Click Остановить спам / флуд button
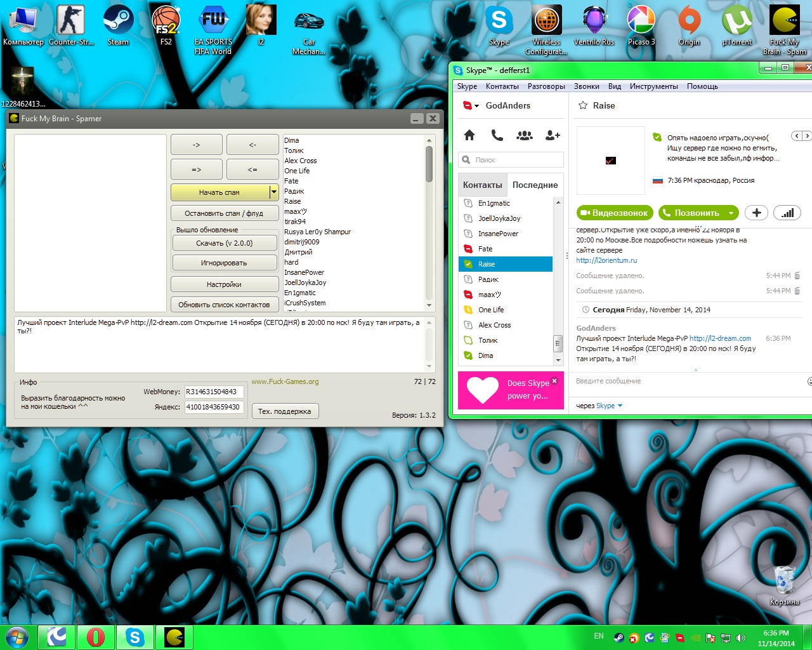Screen dimensions: 812x650 225,213
